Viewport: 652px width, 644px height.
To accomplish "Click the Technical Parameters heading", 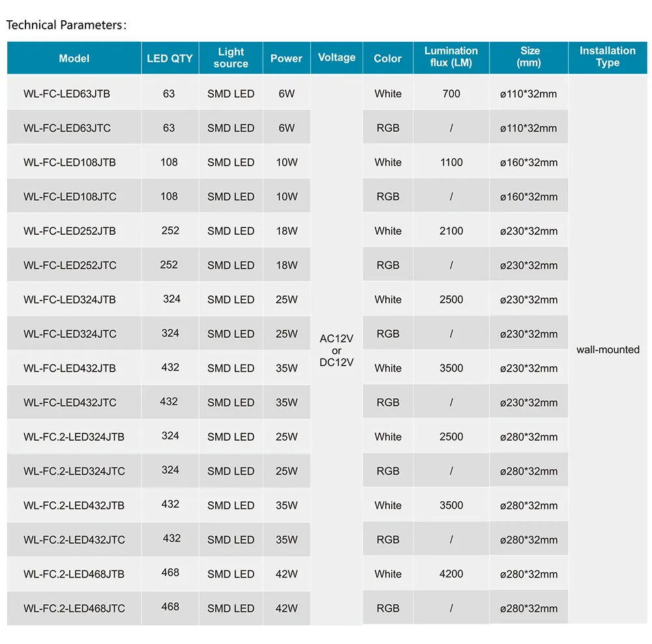I will [66, 25].
